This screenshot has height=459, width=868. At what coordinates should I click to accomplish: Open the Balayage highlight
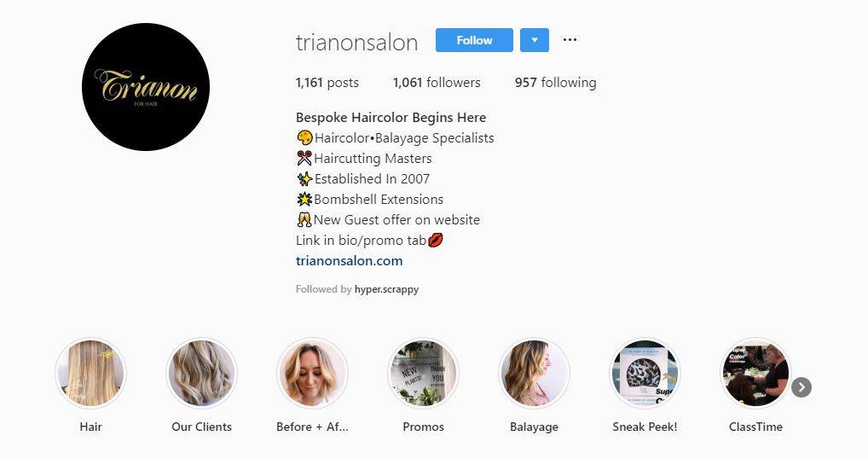tap(534, 373)
